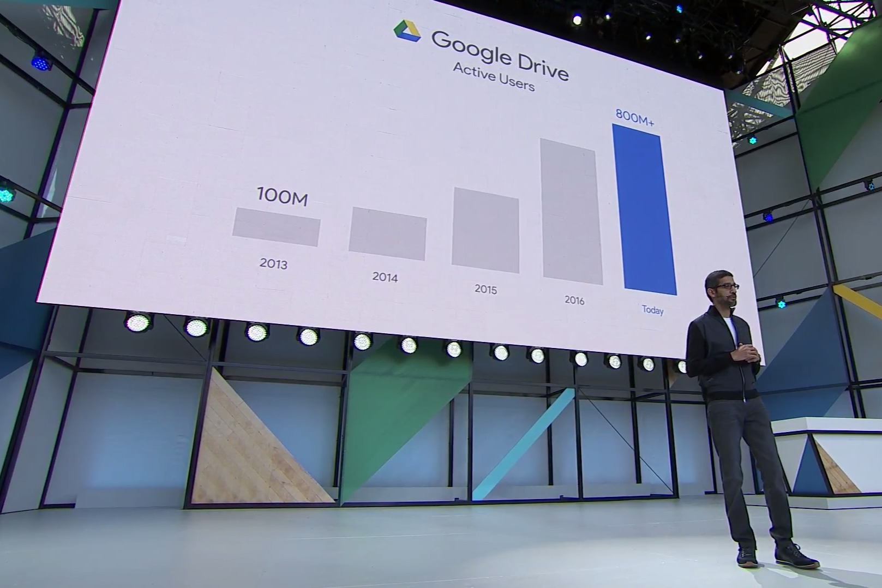The image size is (882, 588).
Task: Select the gray 2015 bar
Action: click(485, 230)
